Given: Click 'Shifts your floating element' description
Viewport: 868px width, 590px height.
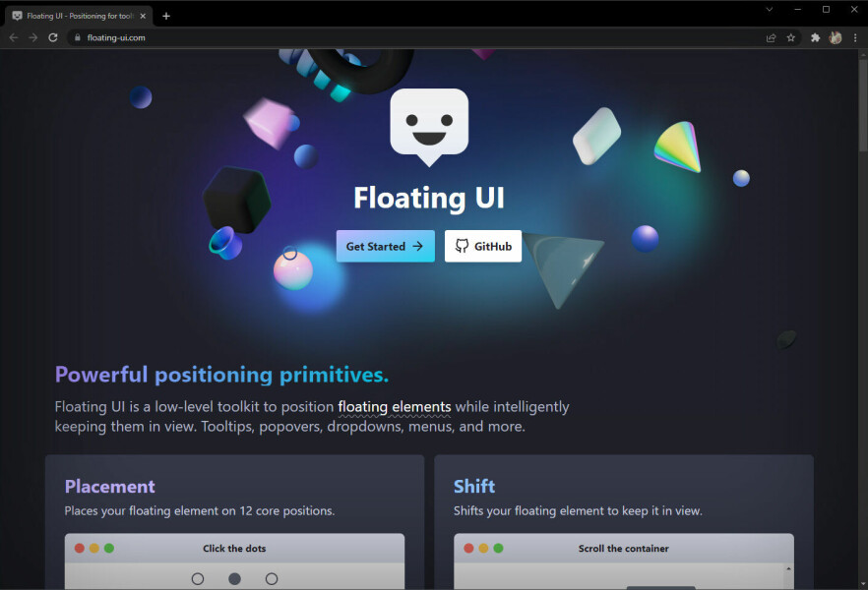Looking at the screenshot, I should click(578, 511).
